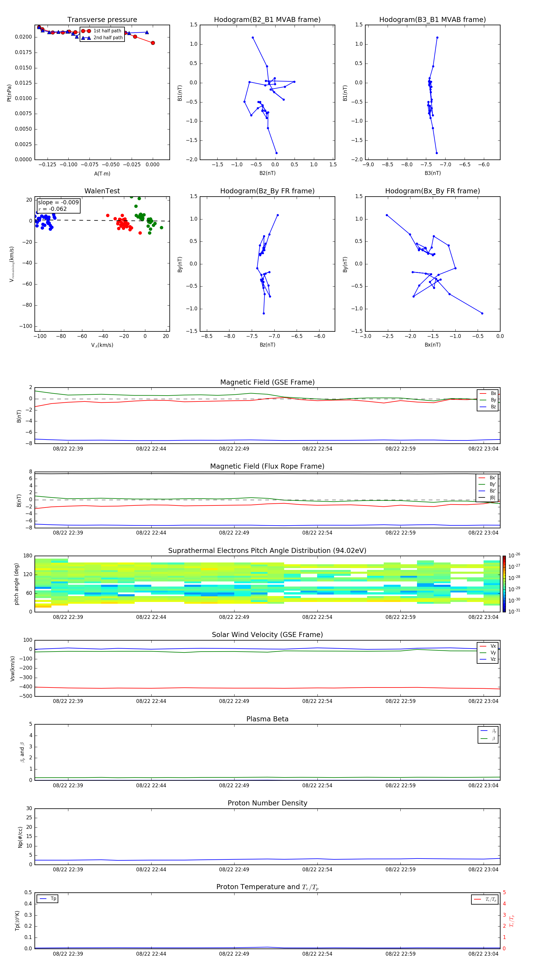Viewport: 535px width, 980px height.
Task: Select '1st half path' legend entry
Action: [x=102, y=31]
